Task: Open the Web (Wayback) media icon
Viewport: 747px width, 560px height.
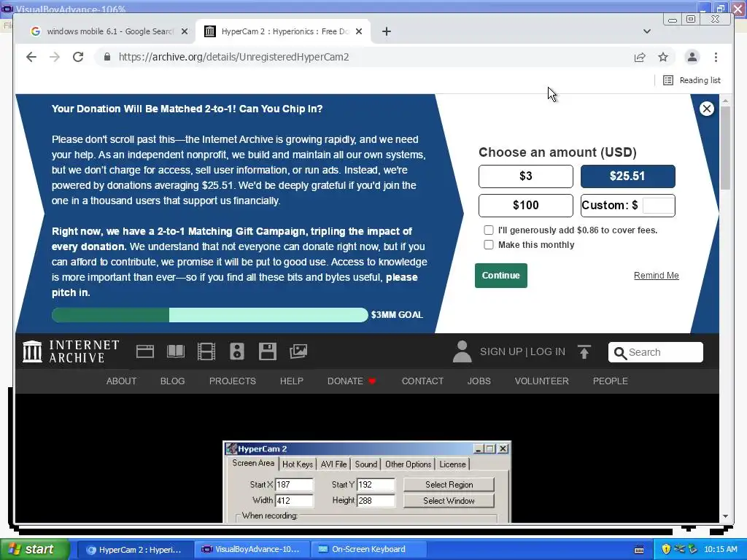Action: click(x=145, y=351)
